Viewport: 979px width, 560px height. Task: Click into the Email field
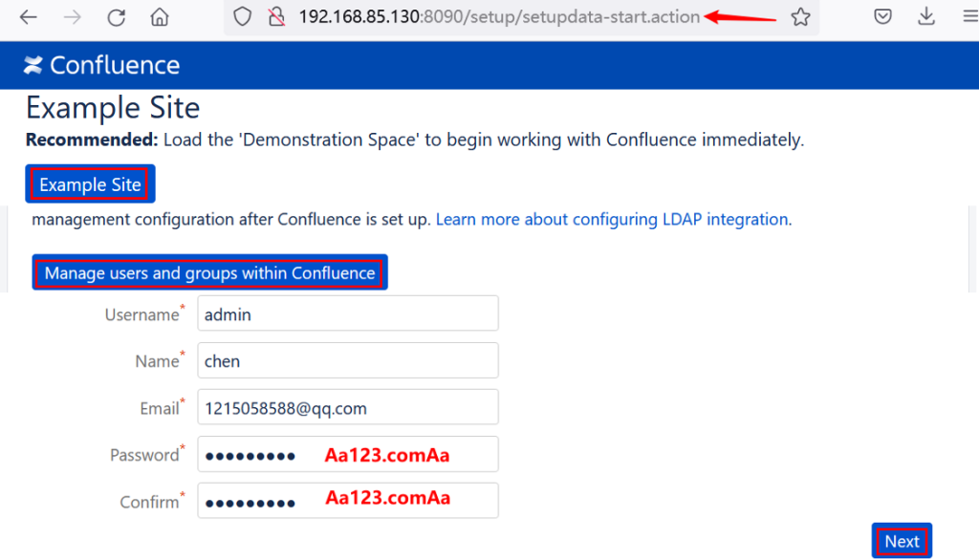[348, 407]
